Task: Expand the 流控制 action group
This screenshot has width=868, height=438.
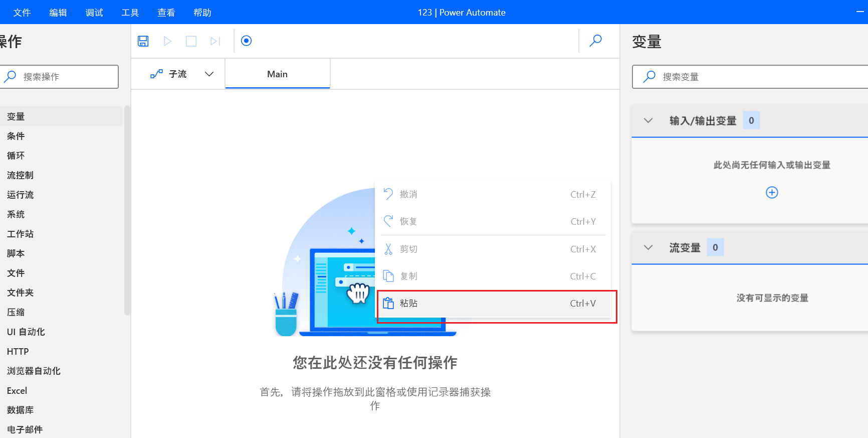Action: [x=61, y=175]
